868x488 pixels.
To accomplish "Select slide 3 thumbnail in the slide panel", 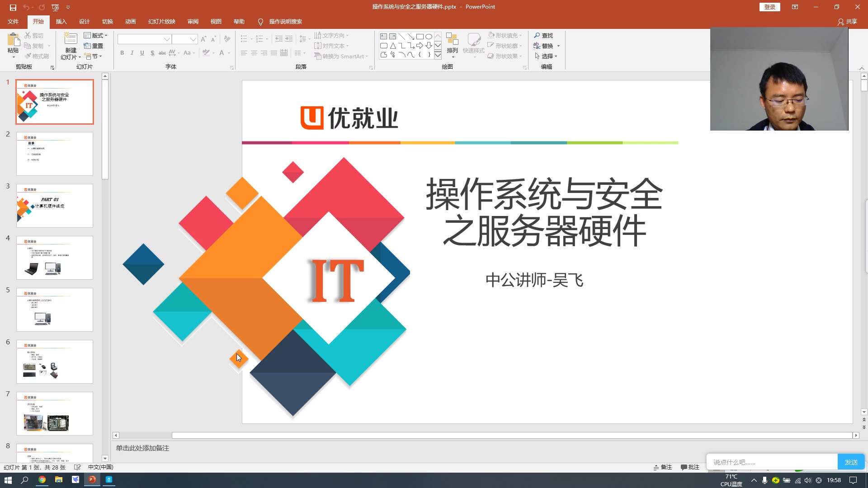I will [x=54, y=206].
